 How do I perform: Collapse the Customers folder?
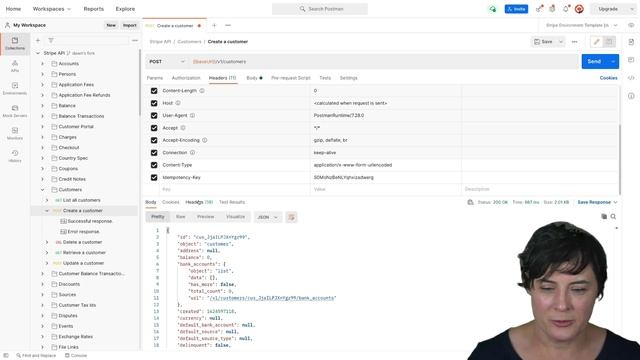pos(42,190)
